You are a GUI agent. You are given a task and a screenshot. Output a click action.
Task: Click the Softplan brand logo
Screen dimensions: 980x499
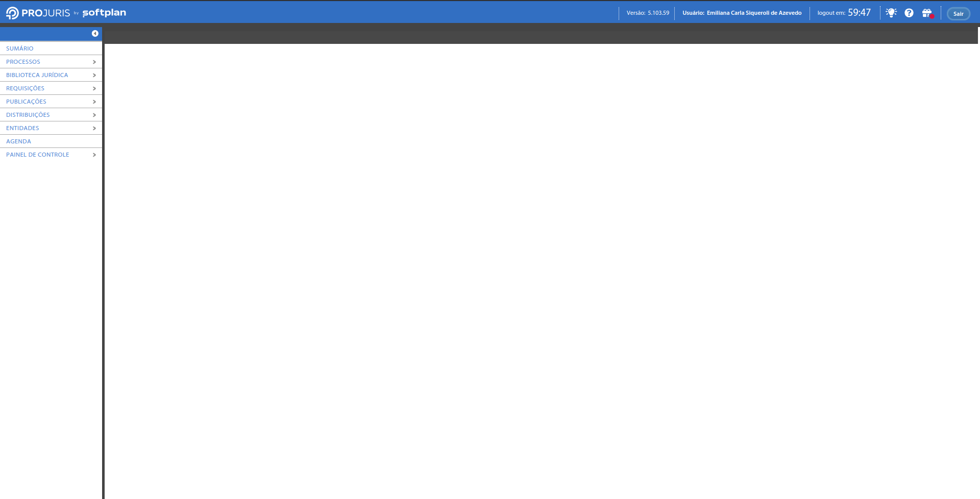click(104, 13)
